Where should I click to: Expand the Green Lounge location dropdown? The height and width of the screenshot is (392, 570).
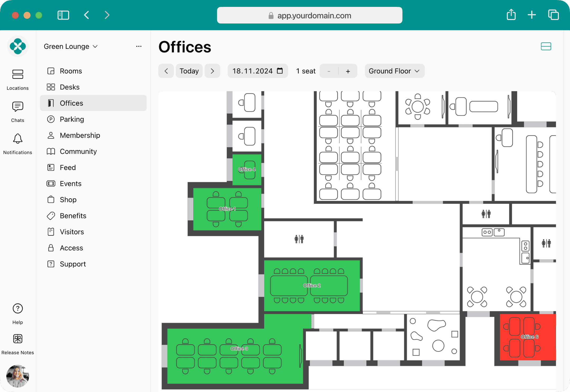(71, 46)
